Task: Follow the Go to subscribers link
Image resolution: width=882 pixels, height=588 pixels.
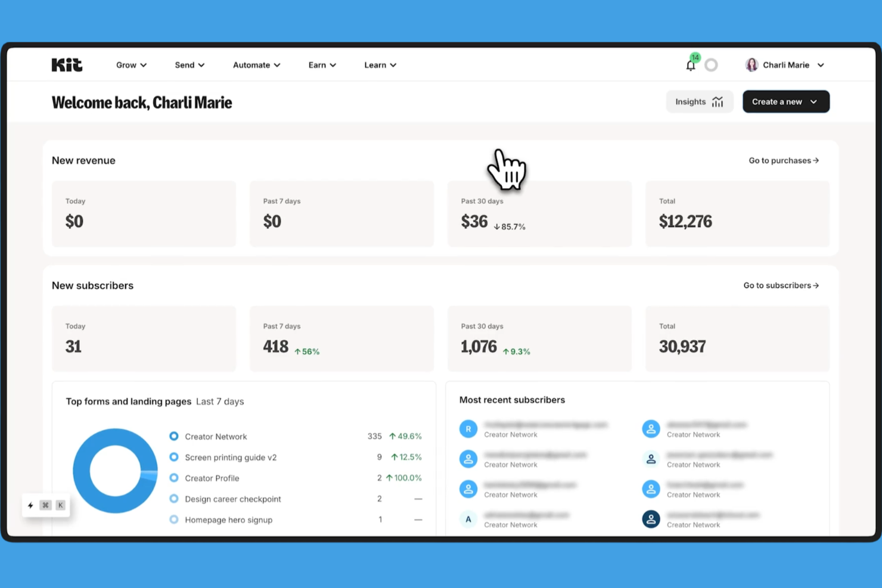Action: [781, 285]
